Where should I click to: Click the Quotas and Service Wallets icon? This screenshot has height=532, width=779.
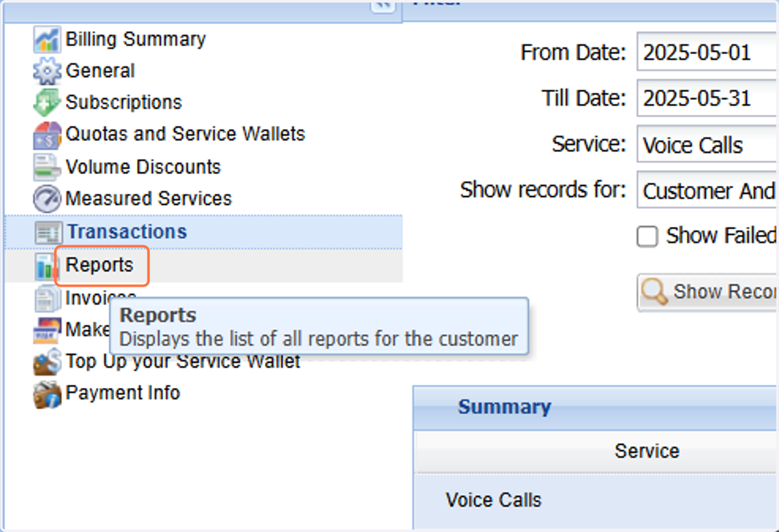[x=47, y=136]
